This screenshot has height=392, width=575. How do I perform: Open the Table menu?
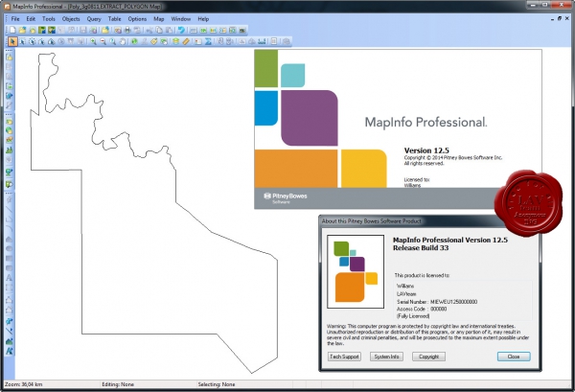click(x=114, y=19)
